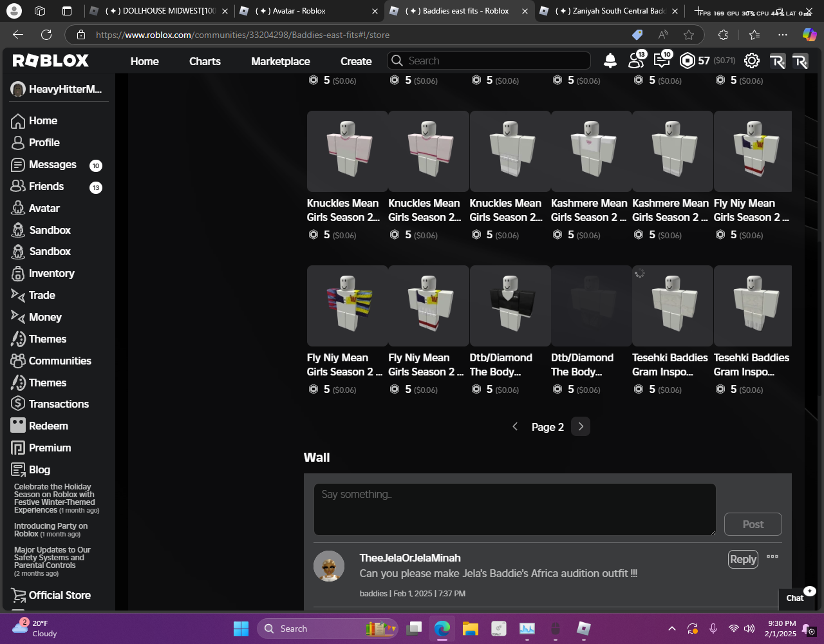The height and width of the screenshot is (644, 824).
Task: Open the weather widget on taskbar
Action: click(x=35, y=629)
